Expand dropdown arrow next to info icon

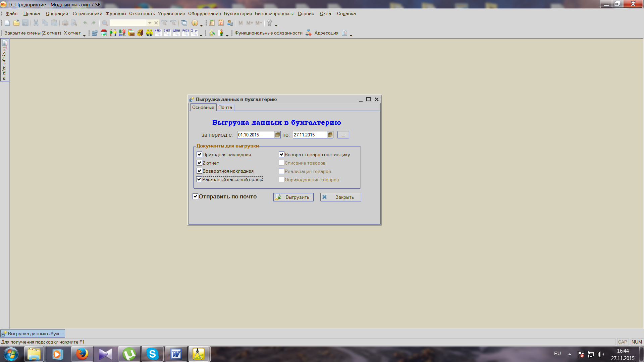point(201,25)
